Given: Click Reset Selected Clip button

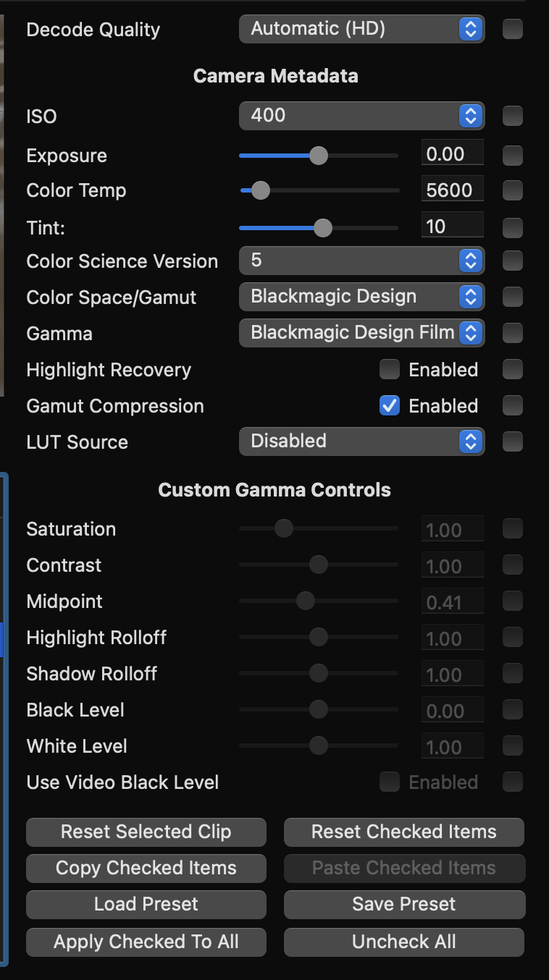Looking at the screenshot, I should pyautogui.click(x=146, y=832).
